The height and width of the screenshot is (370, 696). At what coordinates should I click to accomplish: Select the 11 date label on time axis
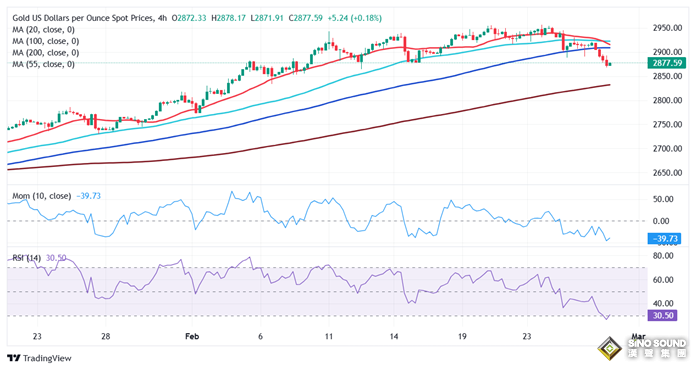coord(328,336)
